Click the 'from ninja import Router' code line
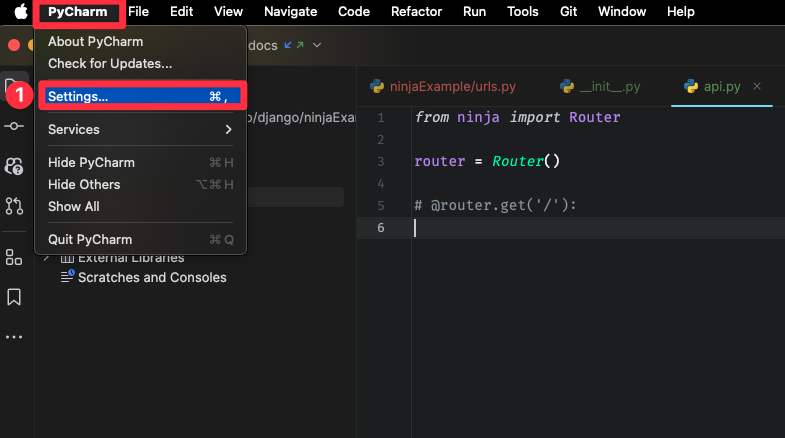 point(518,117)
